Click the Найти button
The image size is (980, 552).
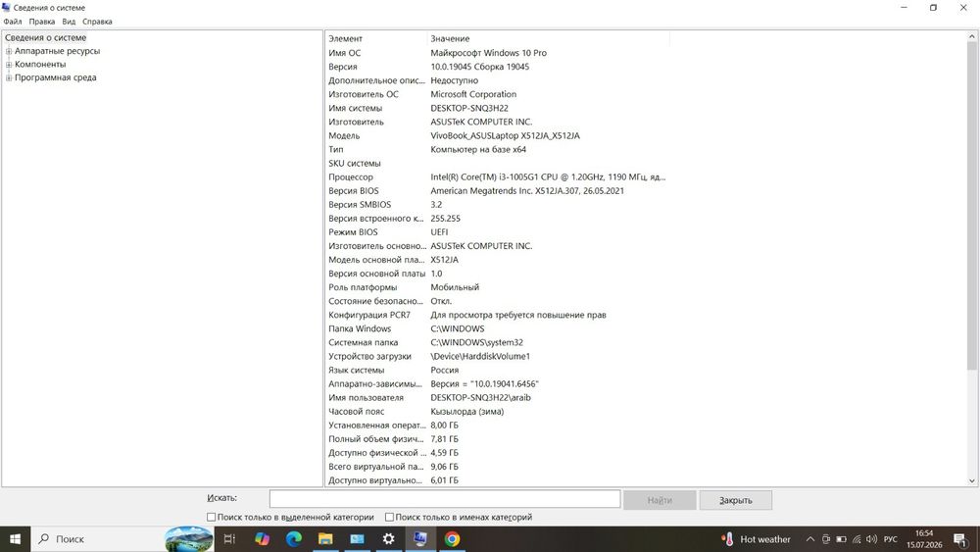pyautogui.click(x=660, y=500)
